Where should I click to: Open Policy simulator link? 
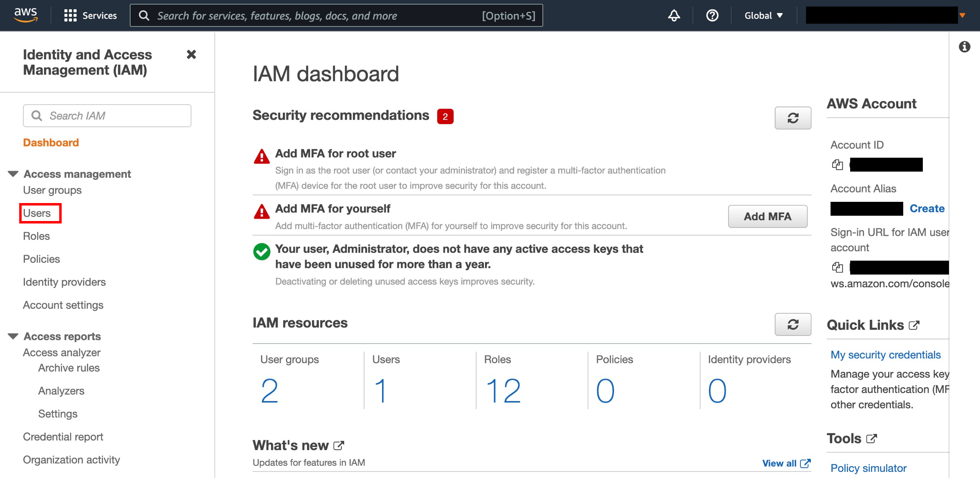pos(869,468)
